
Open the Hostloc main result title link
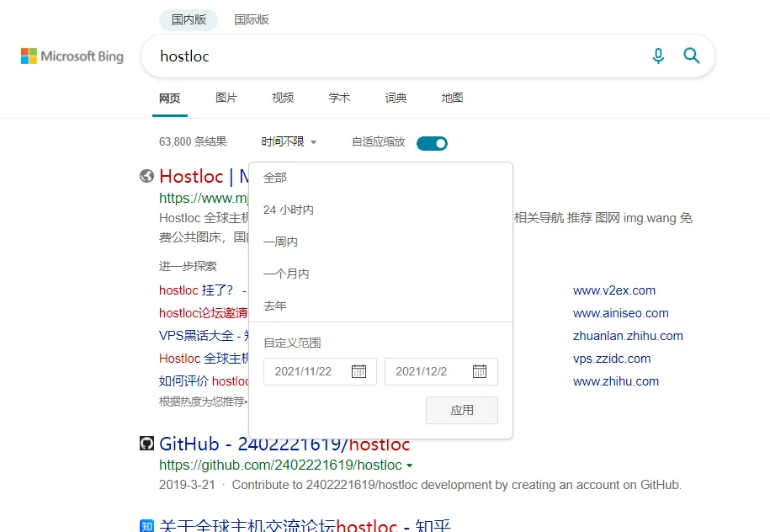[204, 176]
